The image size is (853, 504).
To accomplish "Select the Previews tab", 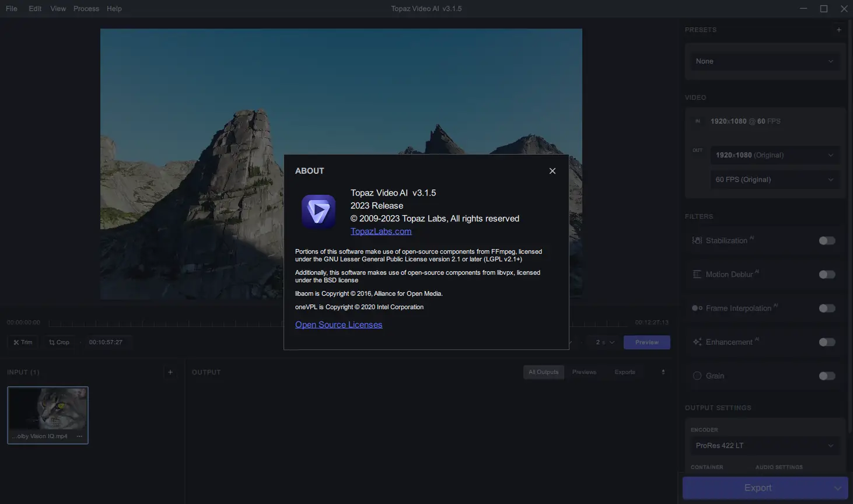I will pyautogui.click(x=584, y=372).
